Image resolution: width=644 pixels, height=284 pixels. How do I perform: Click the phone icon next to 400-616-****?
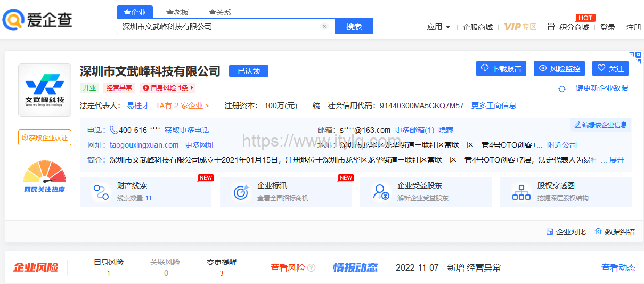coord(113,130)
